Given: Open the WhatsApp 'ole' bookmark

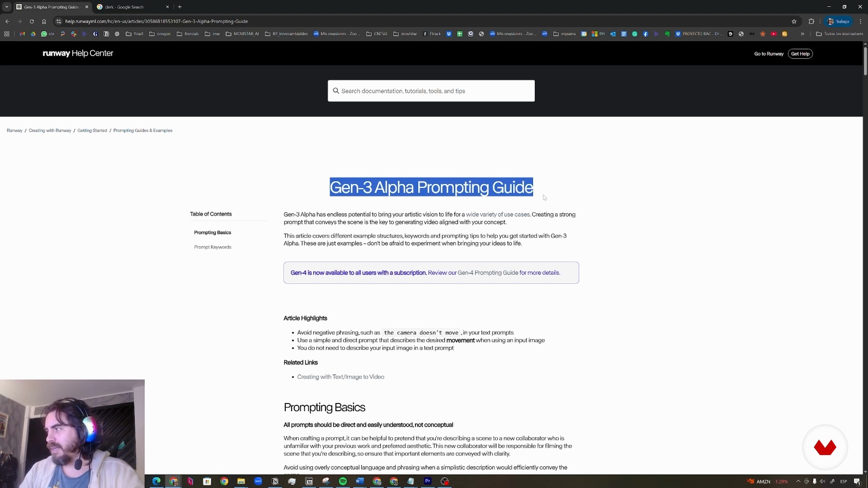Looking at the screenshot, I should (x=47, y=34).
